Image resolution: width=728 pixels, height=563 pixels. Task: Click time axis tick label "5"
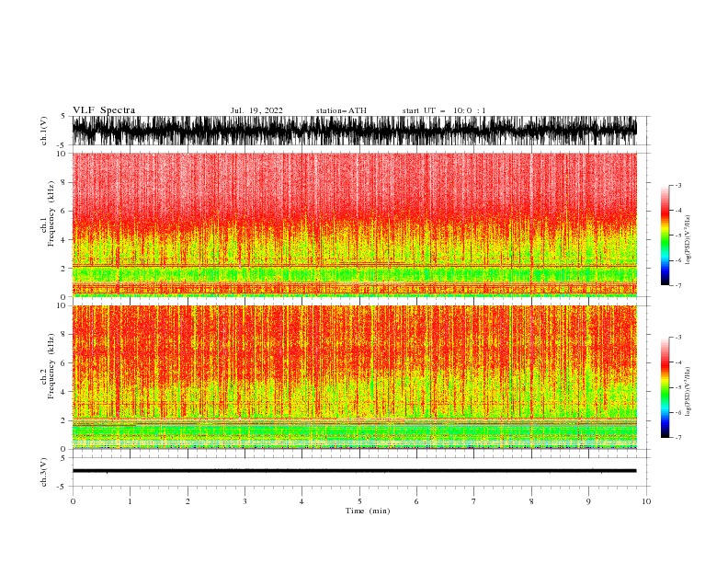(x=359, y=501)
